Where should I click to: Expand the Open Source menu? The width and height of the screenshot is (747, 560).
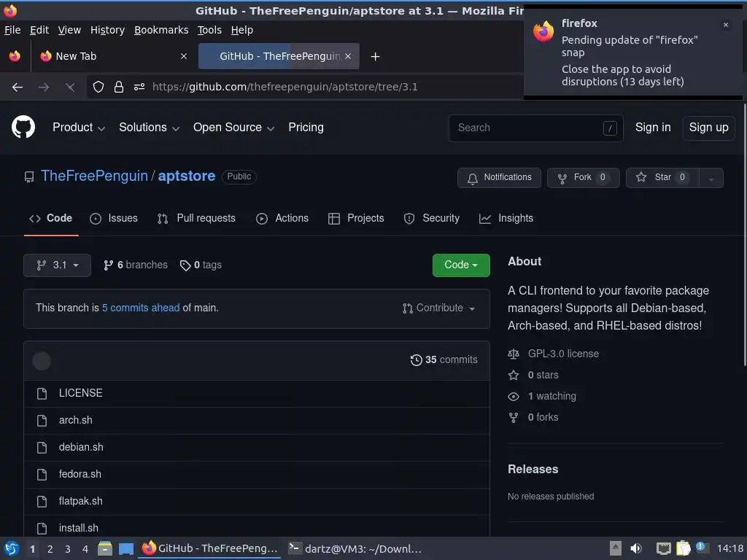pos(233,128)
